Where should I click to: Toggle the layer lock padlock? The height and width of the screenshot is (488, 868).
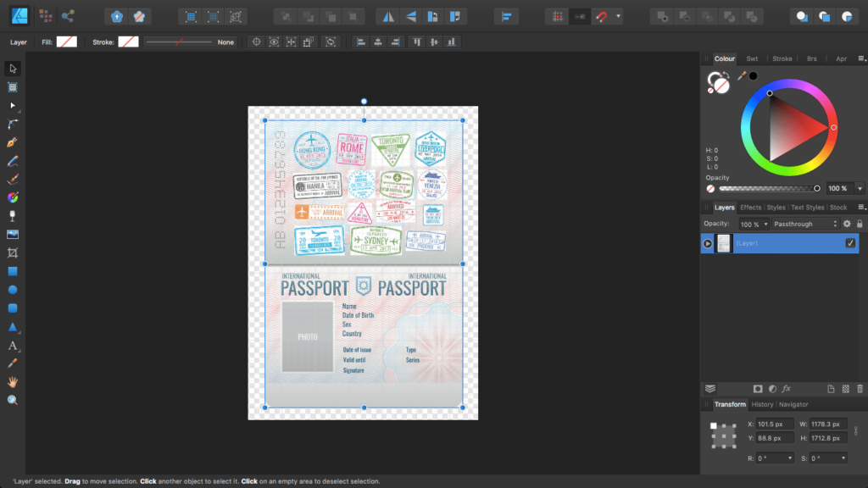860,224
